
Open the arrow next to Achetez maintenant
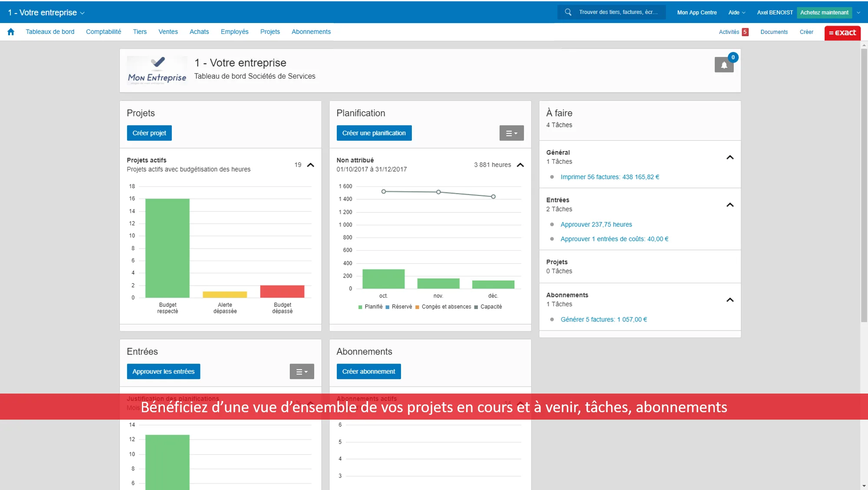click(858, 13)
